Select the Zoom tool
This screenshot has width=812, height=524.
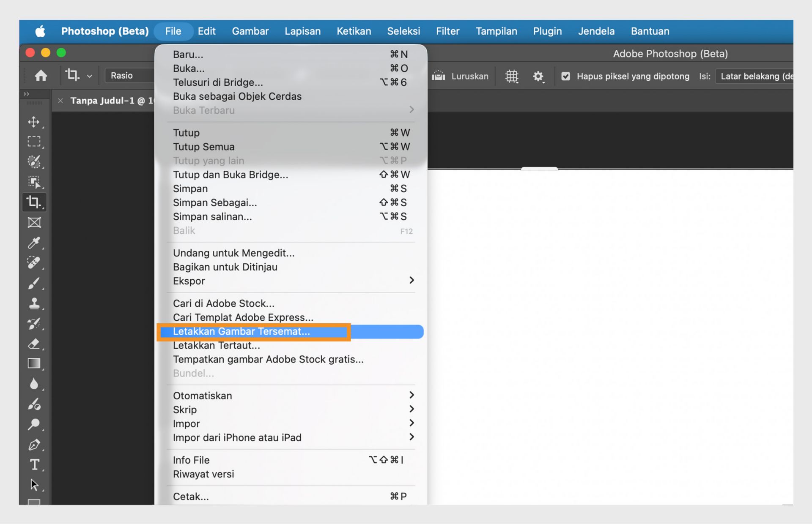click(x=34, y=424)
